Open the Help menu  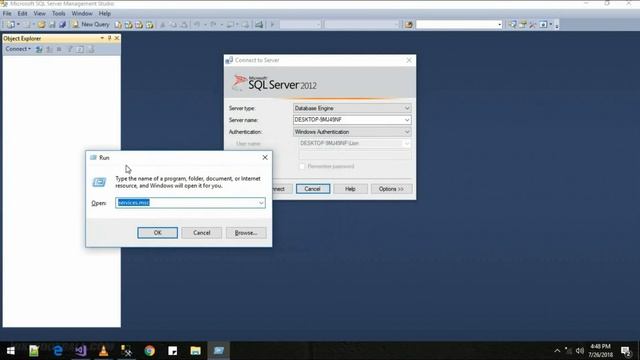point(104,13)
